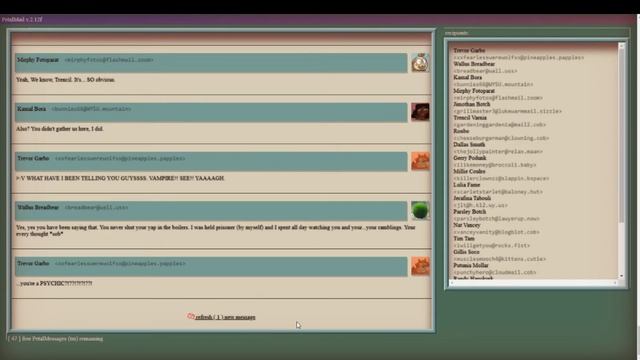Screen dimensions: 640x360
Task: Click the lawyerup email under Parsley Botch
Action: point(496,219)
